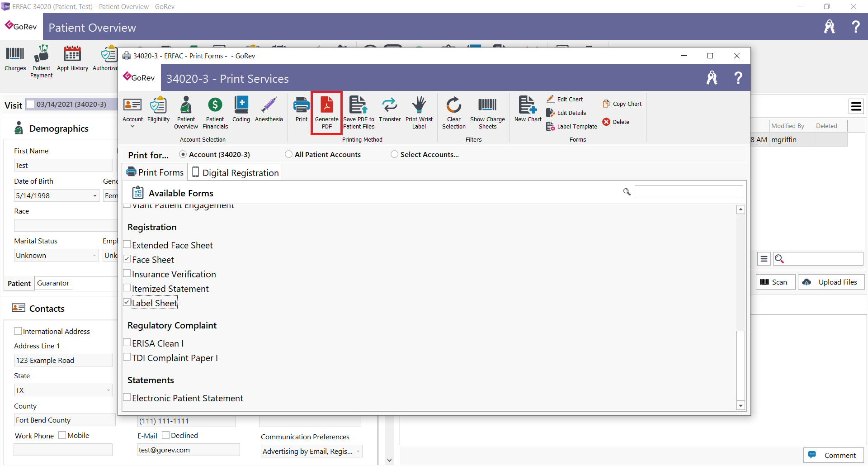Check Electronic Patient Statement form

[x=127, y=397]
